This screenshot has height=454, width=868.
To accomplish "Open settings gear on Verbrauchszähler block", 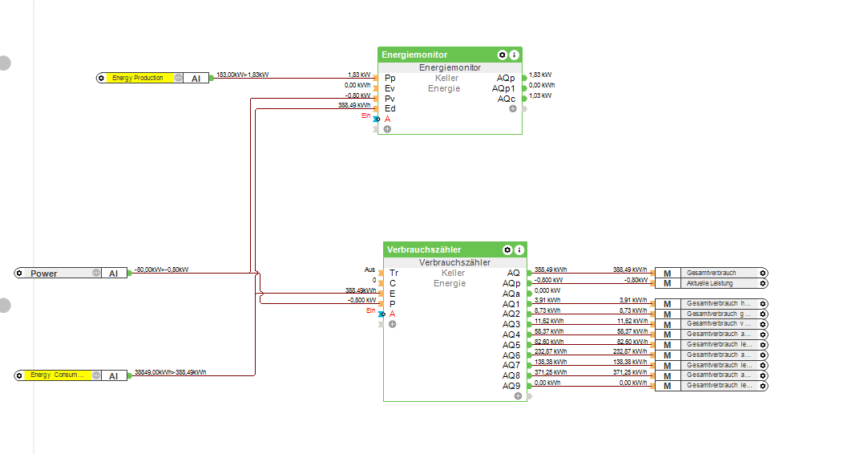I will tap(507, 250).
